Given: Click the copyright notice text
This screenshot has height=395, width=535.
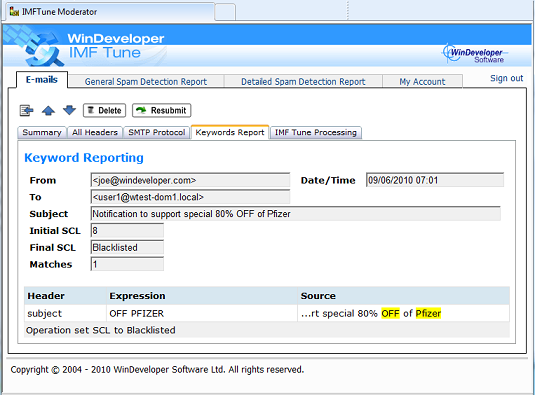Looking at the screenshot, I should point(157,369).
